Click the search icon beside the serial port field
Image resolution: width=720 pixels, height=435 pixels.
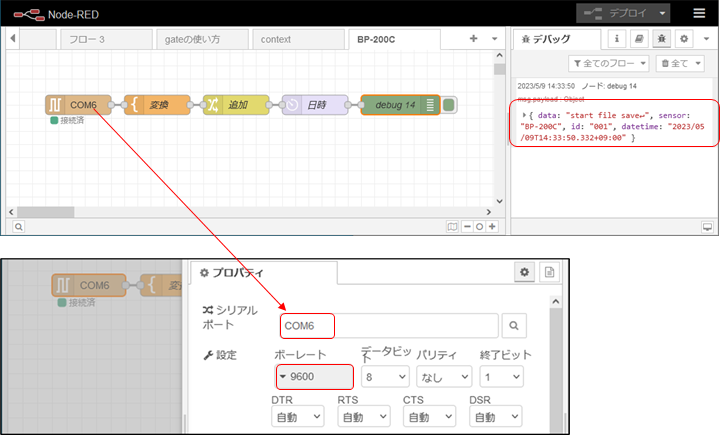coord(512,325)
